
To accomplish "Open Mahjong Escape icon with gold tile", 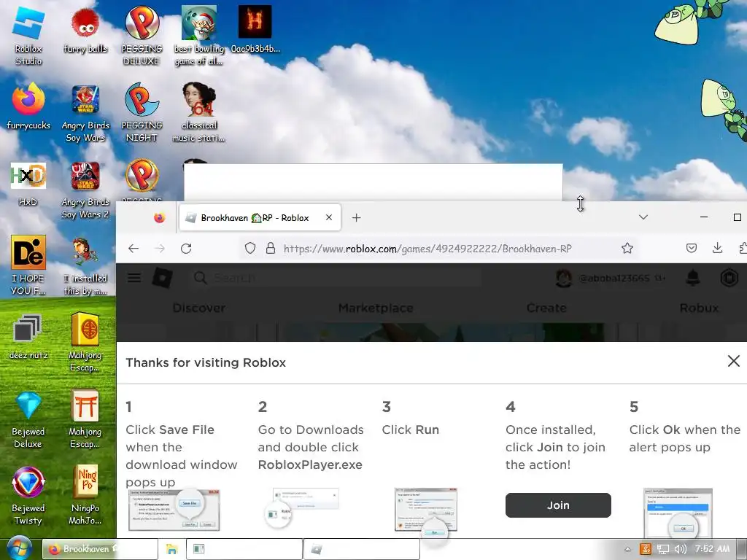I will pyautogui.click(x=85, y=342).
